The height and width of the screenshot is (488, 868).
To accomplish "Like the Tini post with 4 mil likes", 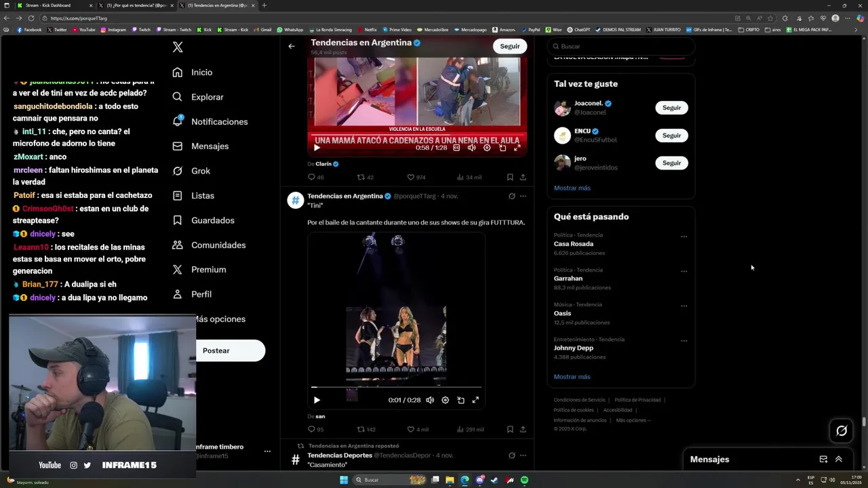I will point(418,429).
